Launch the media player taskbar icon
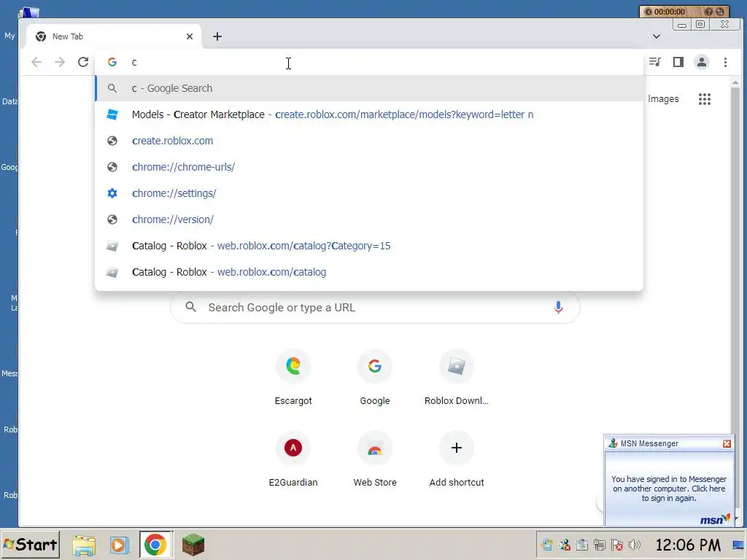Viewport: 747px width, 560px height. (119, 545)
